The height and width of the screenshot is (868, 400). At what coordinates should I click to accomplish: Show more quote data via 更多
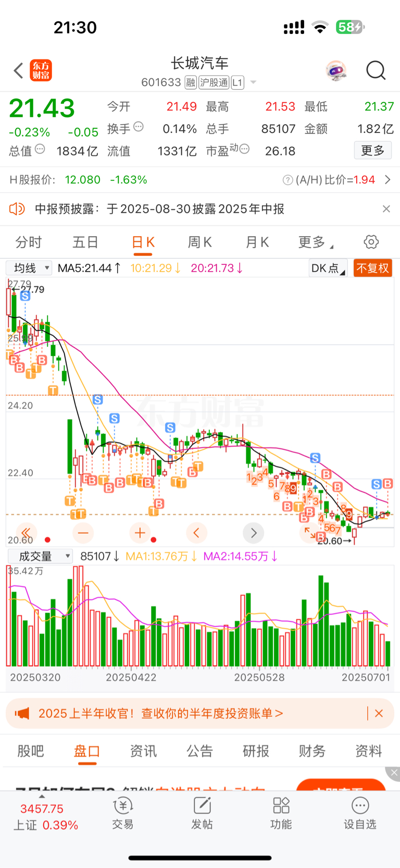(373, 151)
